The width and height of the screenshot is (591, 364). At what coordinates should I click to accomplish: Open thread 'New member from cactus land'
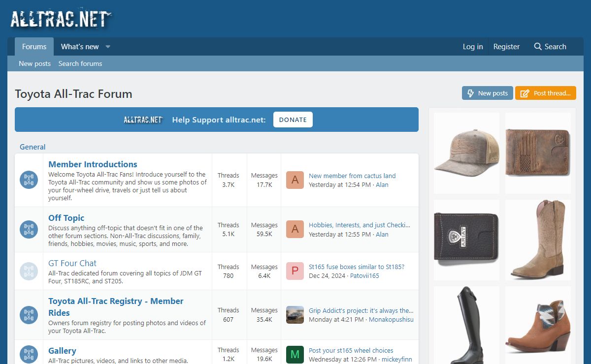(352, 176)
